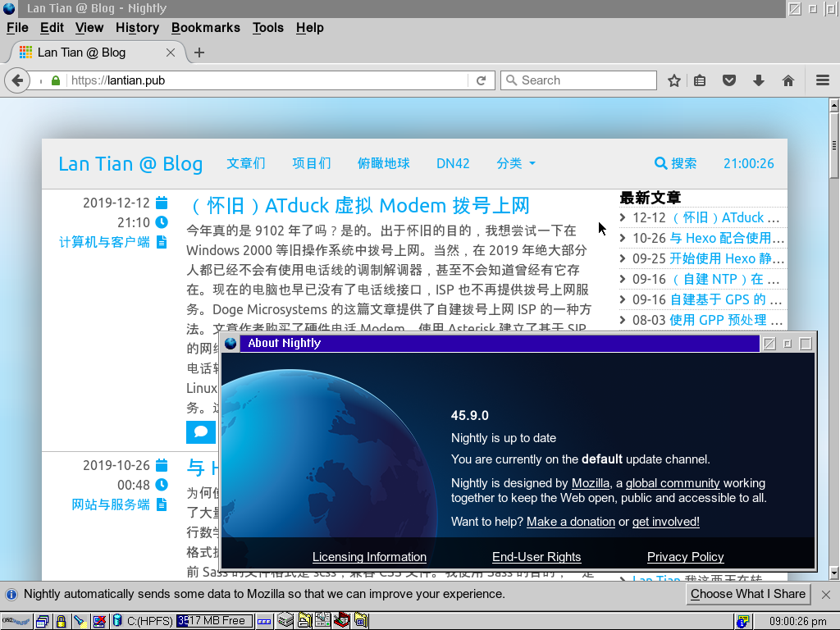Click the Search input field

(x=578, y=80)
